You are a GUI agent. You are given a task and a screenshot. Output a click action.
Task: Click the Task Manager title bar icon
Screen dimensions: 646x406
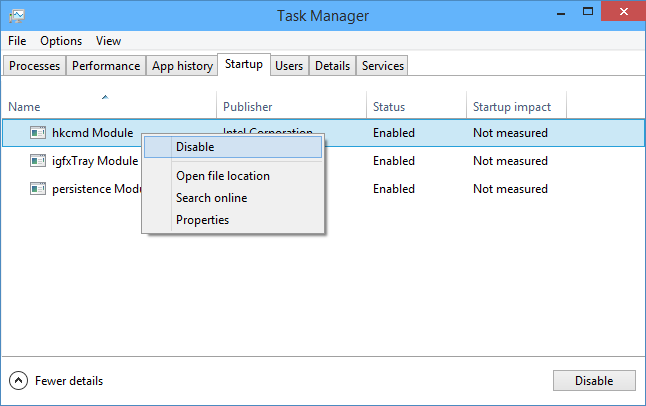tap(17, 16)
